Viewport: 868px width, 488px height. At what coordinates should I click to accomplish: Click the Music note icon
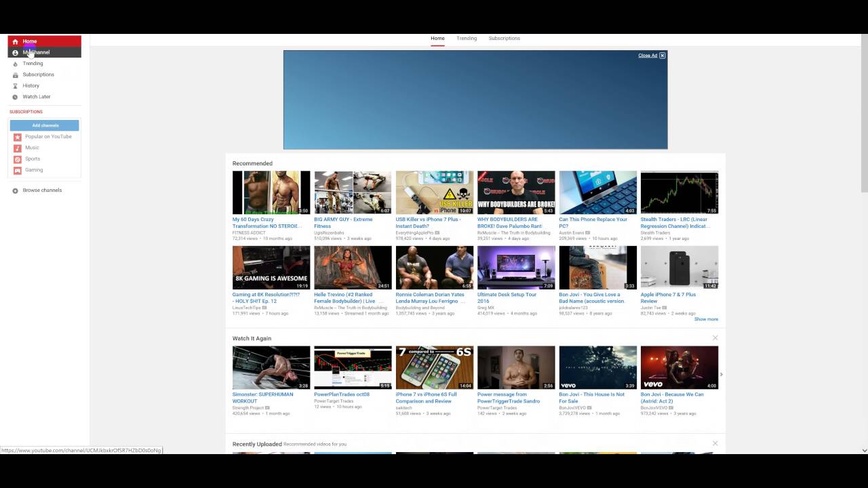18,148
